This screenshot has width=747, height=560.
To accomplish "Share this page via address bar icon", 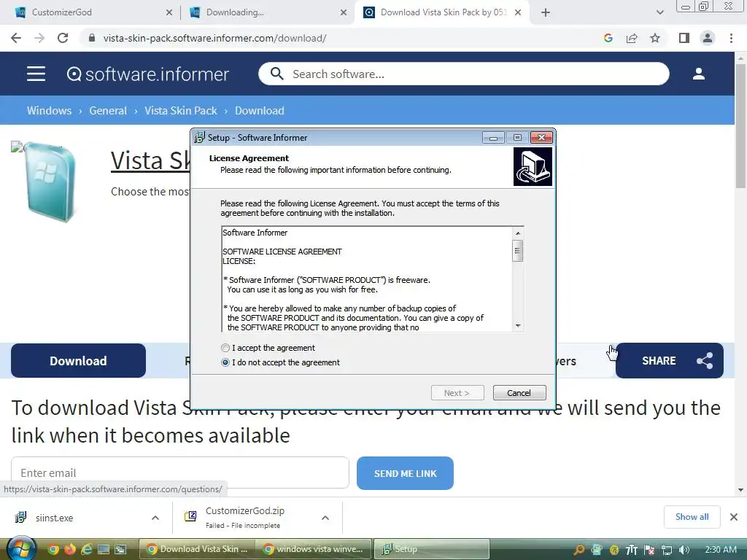I will pos(632,38).
